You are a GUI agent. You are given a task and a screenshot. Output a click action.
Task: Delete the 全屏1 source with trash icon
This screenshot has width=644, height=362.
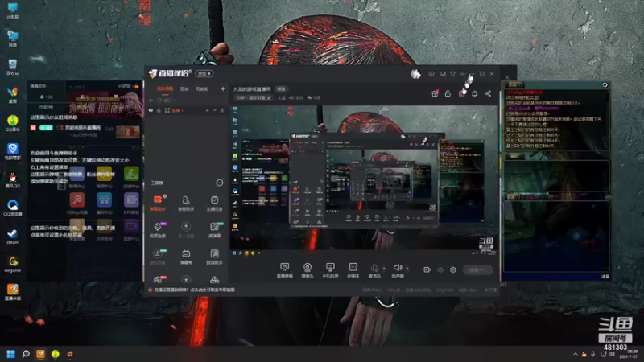pos(222,110)
